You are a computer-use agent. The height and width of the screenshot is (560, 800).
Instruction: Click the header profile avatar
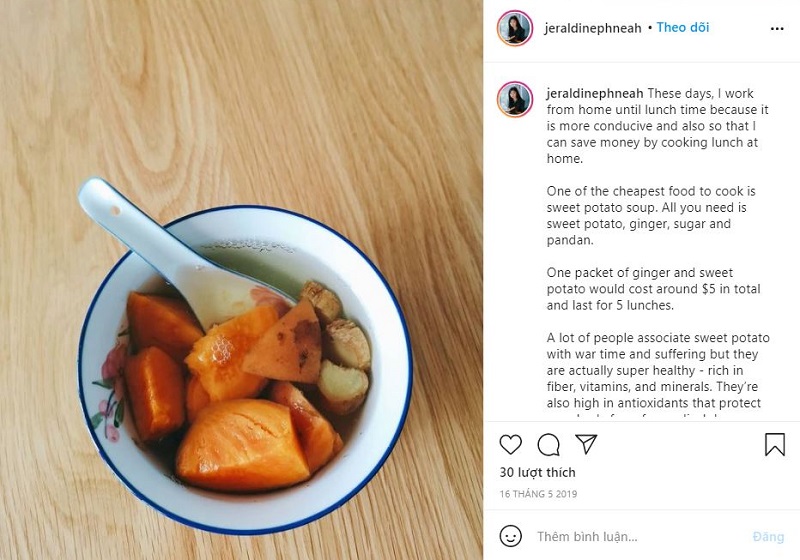515,28
